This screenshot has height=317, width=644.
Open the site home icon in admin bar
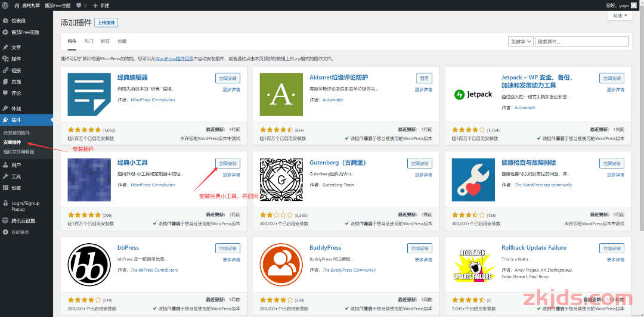click(x=17, y=6)
